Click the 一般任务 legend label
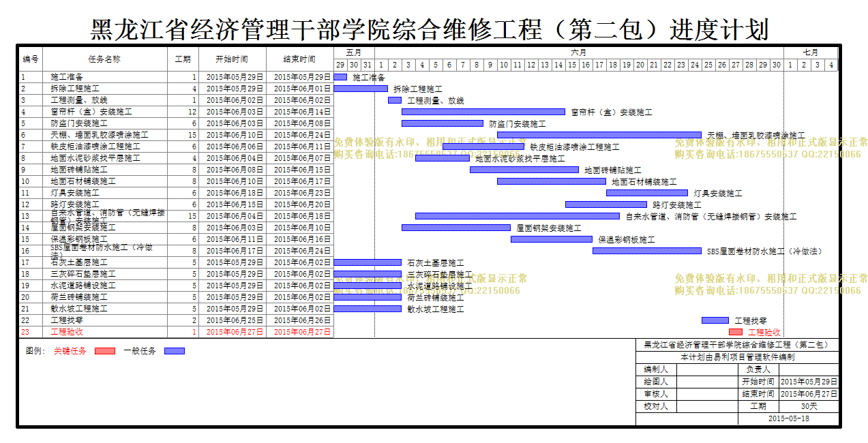Image resolution: width=868 pixels, height=443 pixels. click(140, 351)
